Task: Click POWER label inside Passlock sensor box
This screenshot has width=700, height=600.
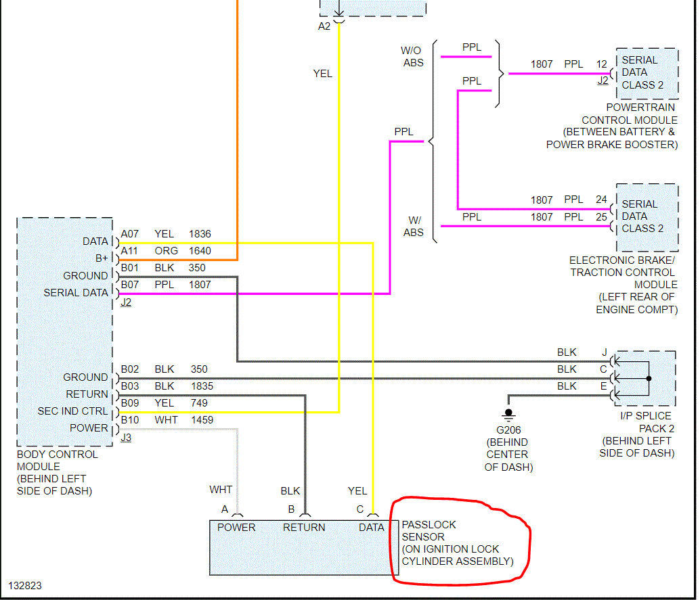Action: [236, 528]
